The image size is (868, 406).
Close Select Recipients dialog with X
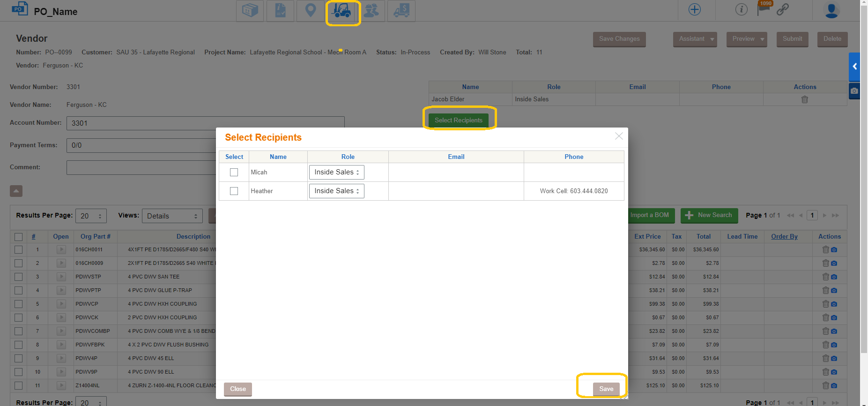619,136
